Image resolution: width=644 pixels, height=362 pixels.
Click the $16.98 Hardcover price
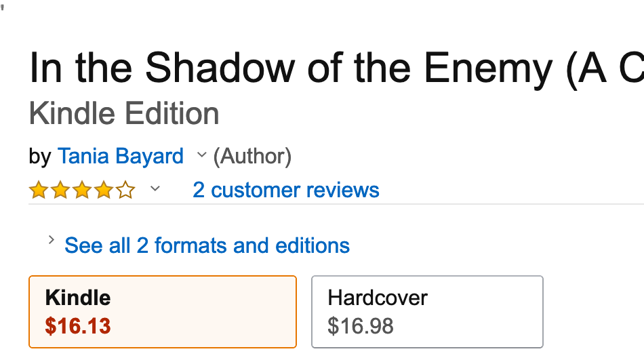coord(360,326)
